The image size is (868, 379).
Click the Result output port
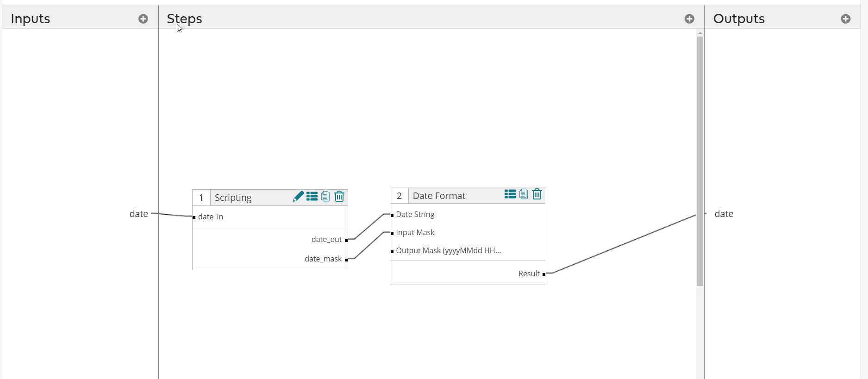[543, 274]
